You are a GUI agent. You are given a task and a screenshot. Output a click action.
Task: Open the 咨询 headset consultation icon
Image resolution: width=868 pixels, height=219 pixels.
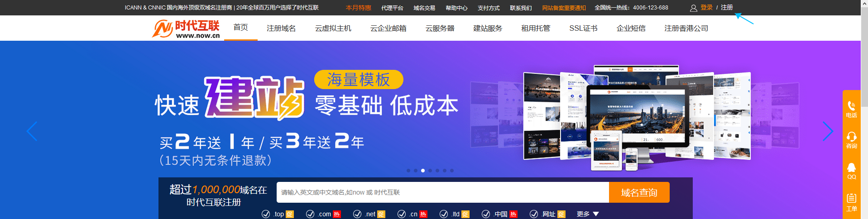pos(851,140)
